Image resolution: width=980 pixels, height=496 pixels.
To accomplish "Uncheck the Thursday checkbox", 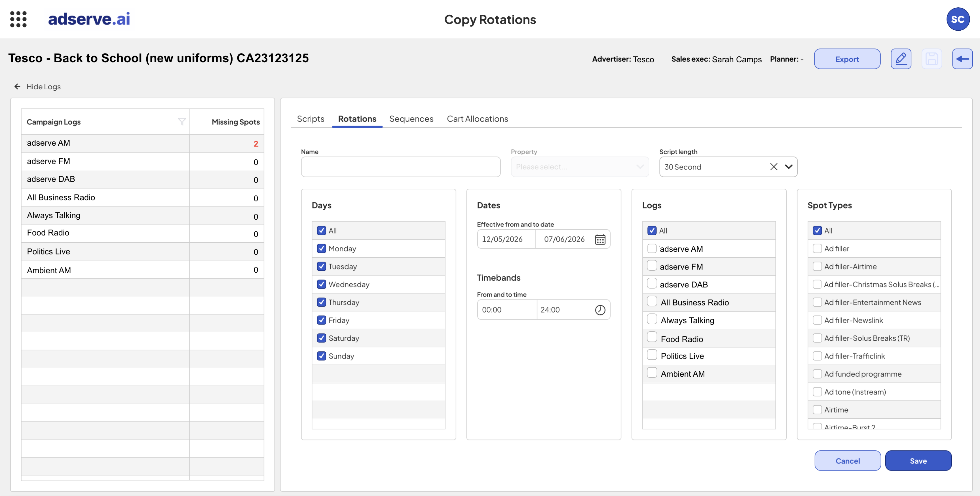I will (x=322, y=302).
